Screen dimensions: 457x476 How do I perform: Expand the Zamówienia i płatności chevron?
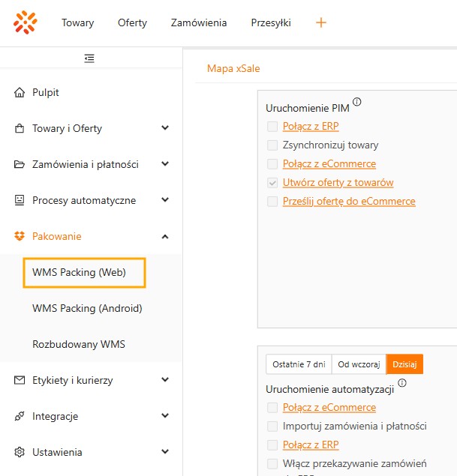point(165,164)
